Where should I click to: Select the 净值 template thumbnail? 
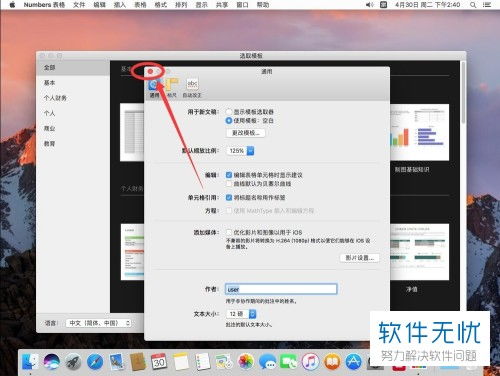pyautogui.click(x=419, y=252)
